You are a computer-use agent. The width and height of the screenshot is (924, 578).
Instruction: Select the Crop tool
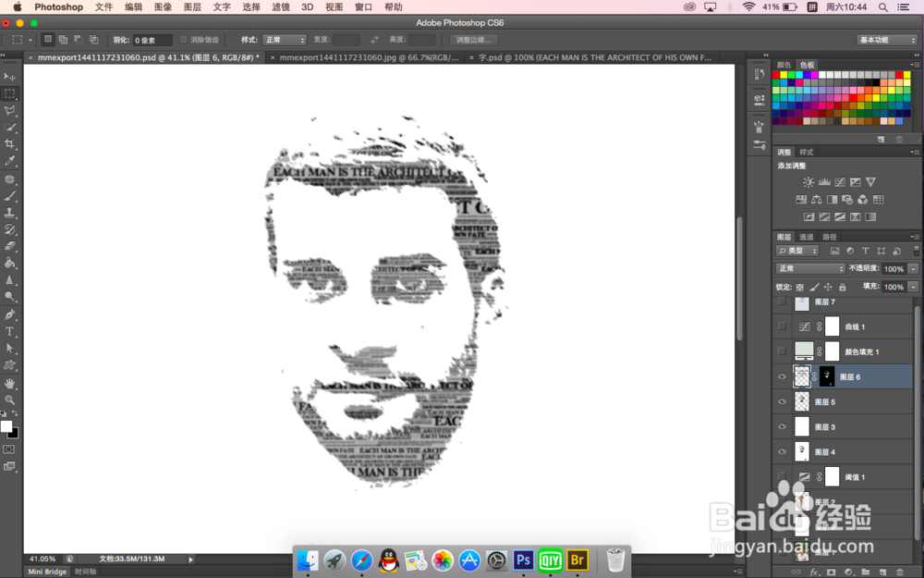tap(10, 144)
